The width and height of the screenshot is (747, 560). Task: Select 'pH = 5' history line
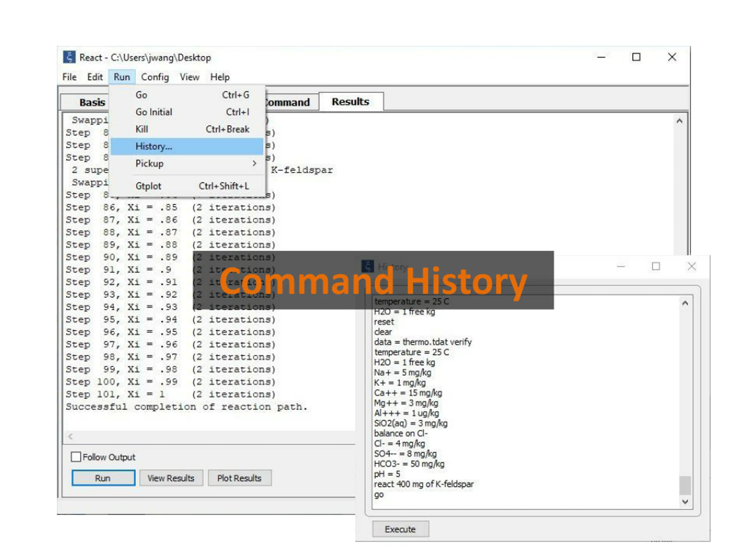(387, 474)
